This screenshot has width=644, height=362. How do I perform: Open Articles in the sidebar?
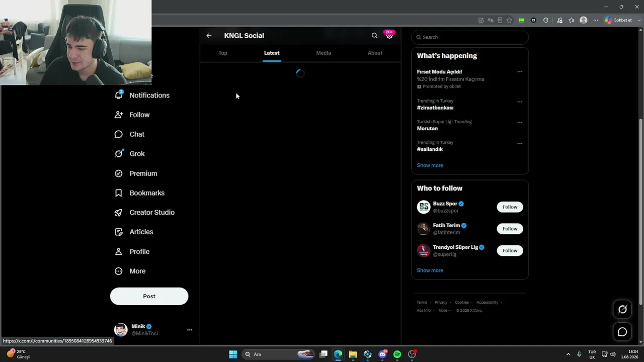tap(134, 232)
